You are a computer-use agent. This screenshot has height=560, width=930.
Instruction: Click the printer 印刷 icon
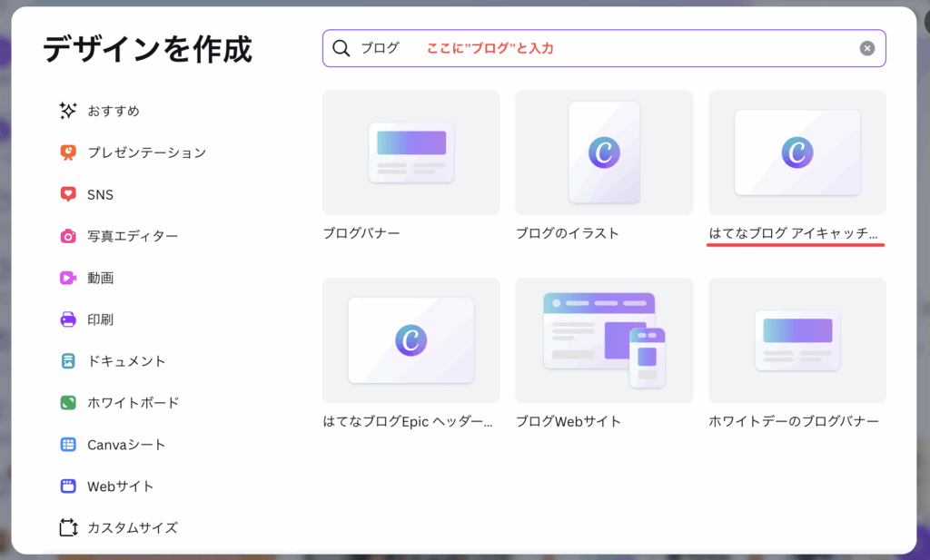coord(68,319)
